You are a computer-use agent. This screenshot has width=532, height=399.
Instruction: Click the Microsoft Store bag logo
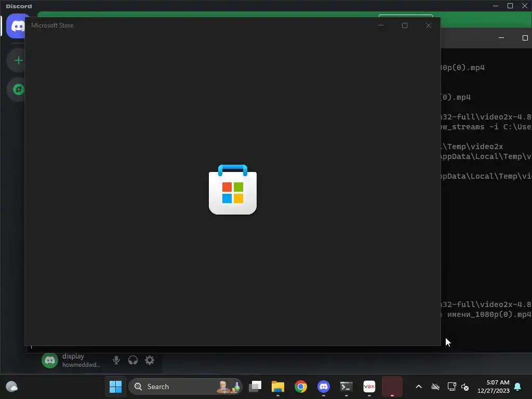tap(233, 189)
